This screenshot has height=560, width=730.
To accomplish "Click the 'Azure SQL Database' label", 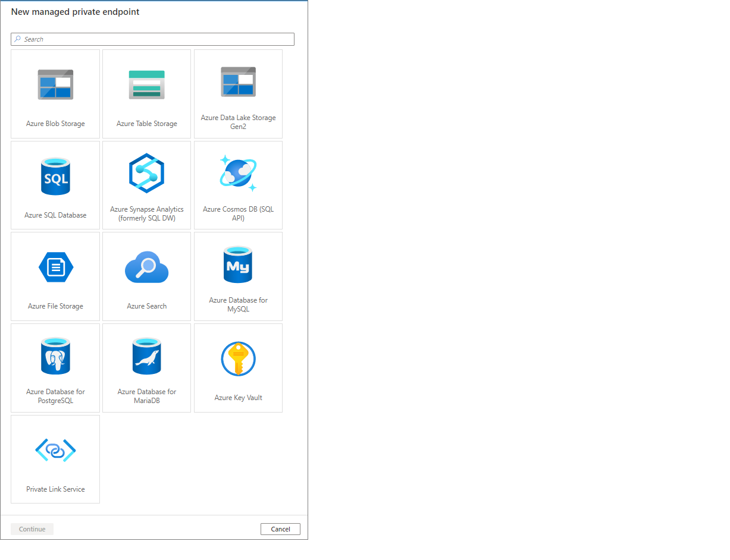I will pyautogui.click(x=55, y=215).
